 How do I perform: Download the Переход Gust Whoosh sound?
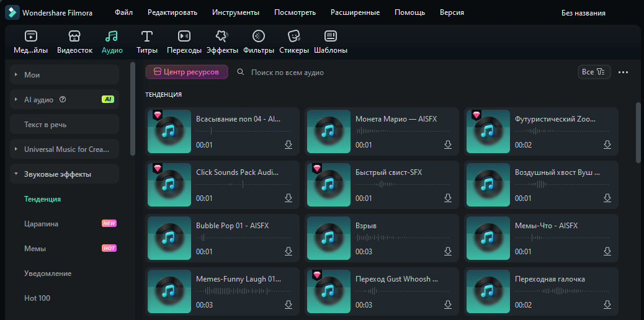(448, 304)
